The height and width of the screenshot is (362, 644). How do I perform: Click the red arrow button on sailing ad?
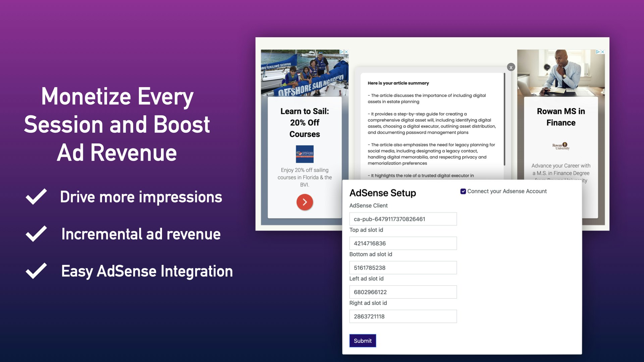(x=305, y=202)
